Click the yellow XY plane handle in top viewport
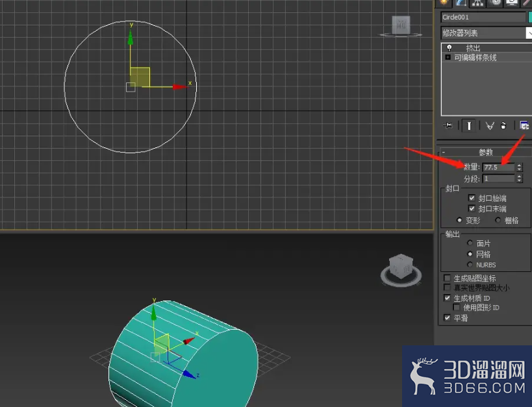Image resolution: width=532 pixels, height=407 pixels. [x=140, y=77]
